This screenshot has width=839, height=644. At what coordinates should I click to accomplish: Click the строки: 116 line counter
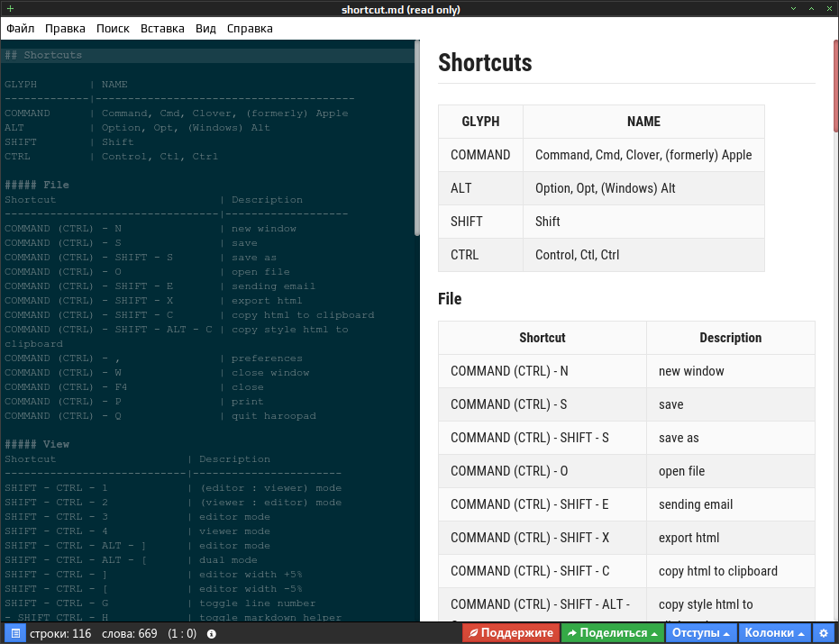click(x=60, y=634)
